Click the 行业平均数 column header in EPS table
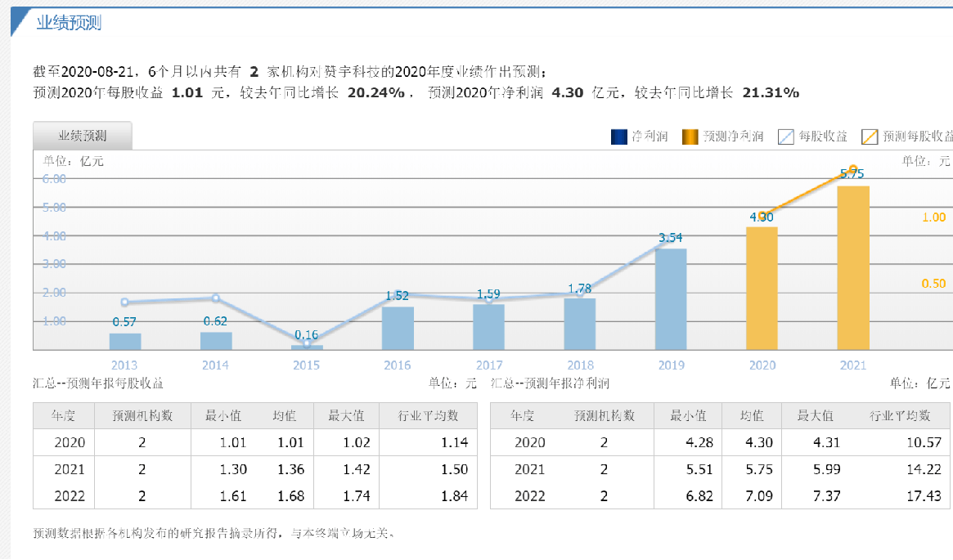Viewport: 953px width, 560px height. pos(427,415)
